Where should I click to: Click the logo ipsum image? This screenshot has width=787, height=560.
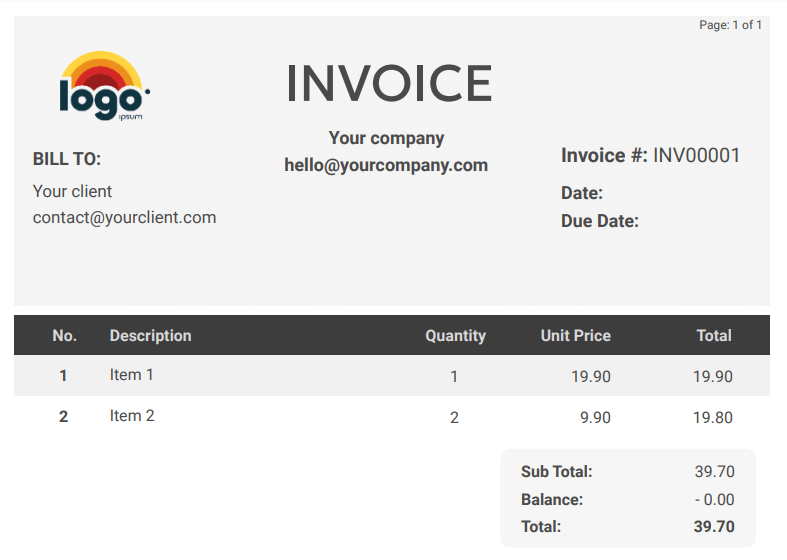[104, 87]
